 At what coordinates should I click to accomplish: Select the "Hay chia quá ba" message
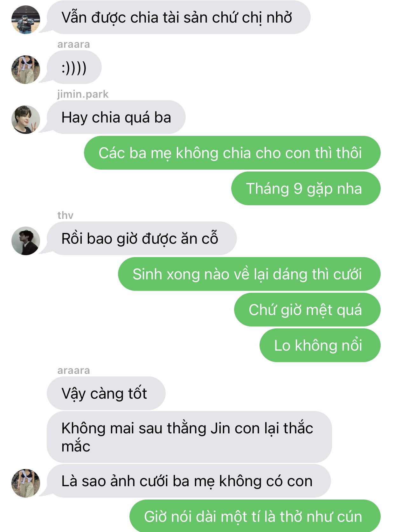pos(116,117)
